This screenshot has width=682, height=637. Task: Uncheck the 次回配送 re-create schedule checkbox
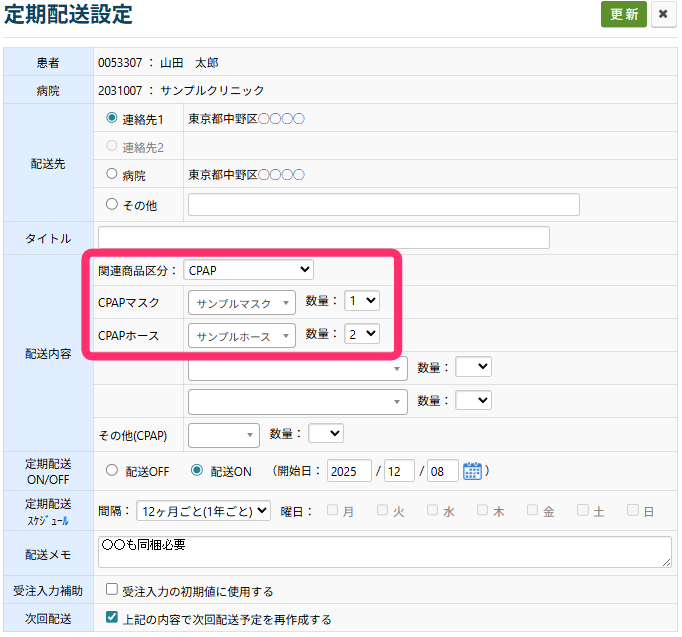click(112, 618)
